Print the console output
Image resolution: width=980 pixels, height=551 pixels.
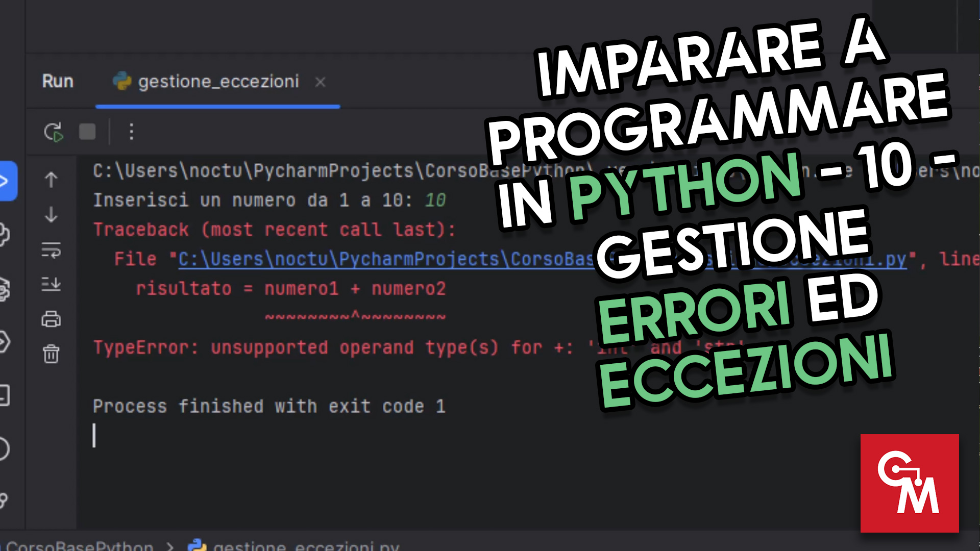(51, 319)
